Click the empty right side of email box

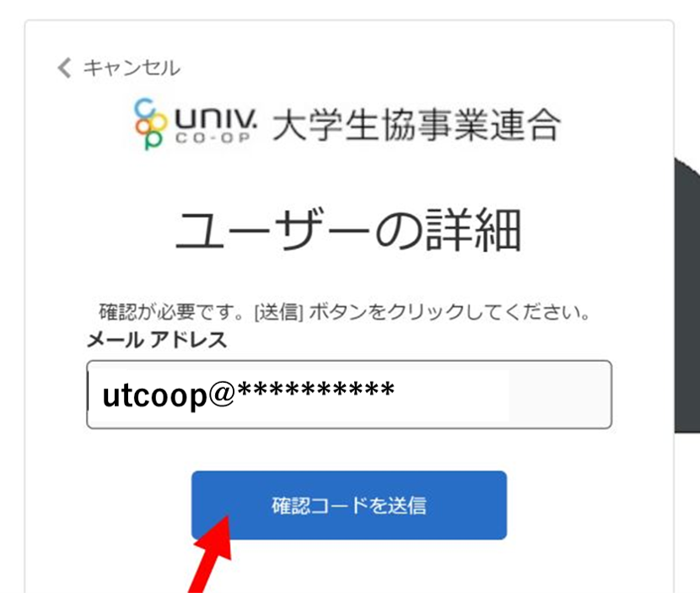pyautogui.click(x=560, y=395)
